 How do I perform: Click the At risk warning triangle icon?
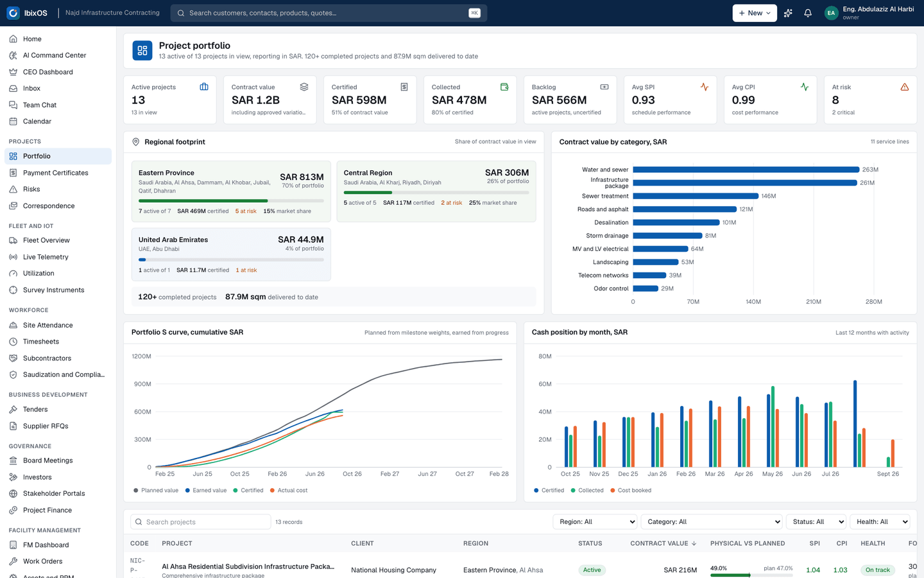[x=904, y=87]
